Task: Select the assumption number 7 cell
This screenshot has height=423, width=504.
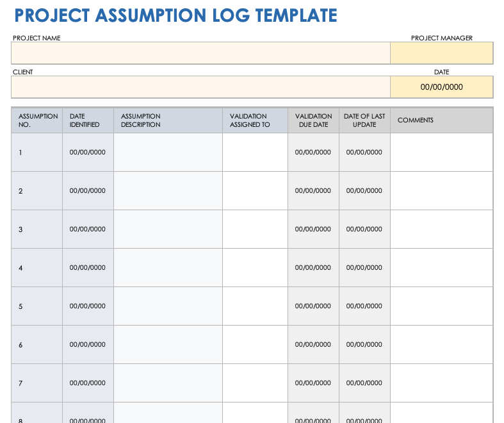Action: click(37, 383)
